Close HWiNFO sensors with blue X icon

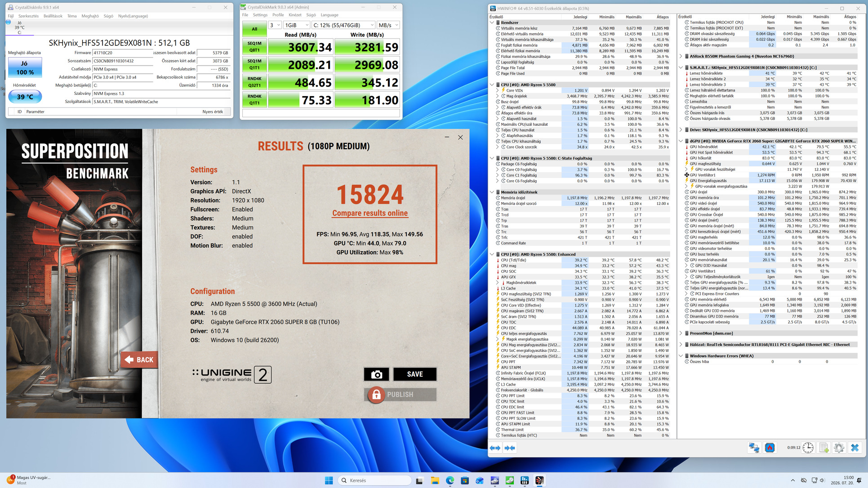tap(855, 448)
